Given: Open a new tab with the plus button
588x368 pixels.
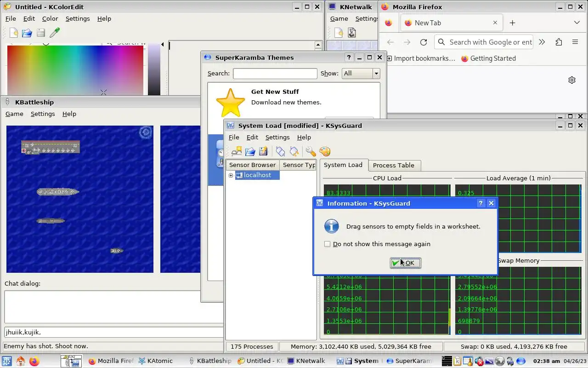Looking at the screenshot, I should (513, 23).
